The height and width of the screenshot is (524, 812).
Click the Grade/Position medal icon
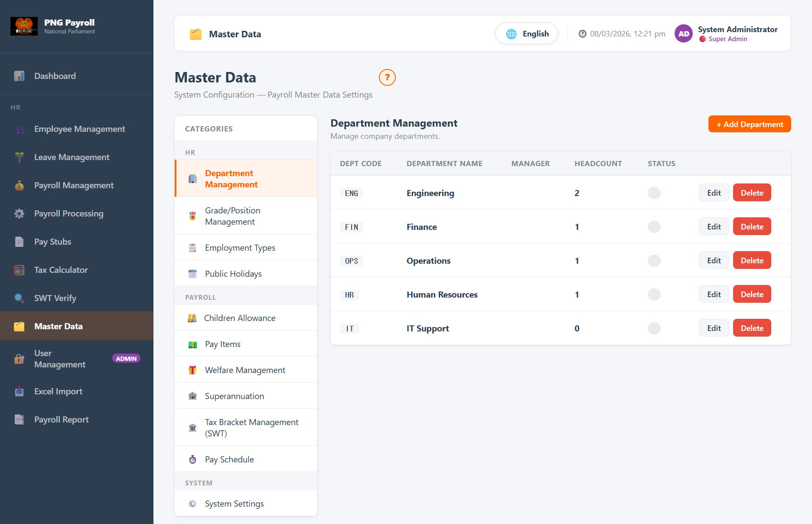[x=192, y=216]
